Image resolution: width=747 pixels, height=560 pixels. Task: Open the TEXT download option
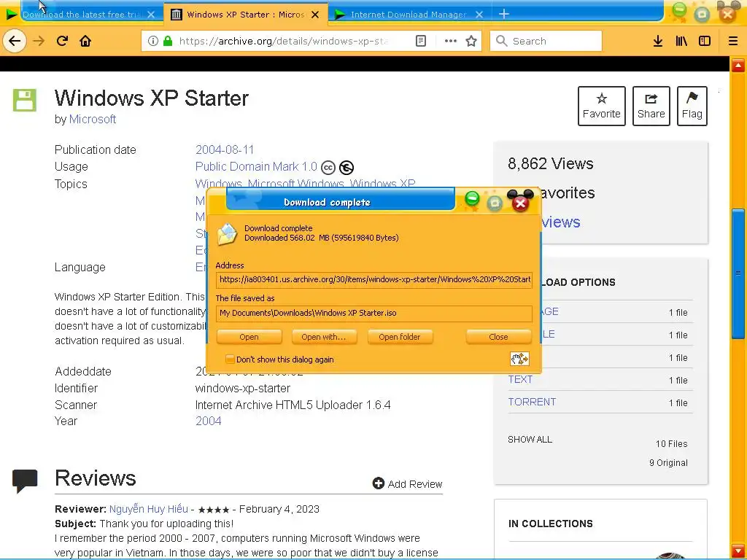[520, 379]
